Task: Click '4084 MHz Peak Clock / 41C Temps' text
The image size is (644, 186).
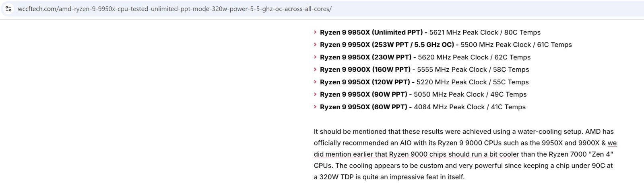Action: tap(470, 107)
